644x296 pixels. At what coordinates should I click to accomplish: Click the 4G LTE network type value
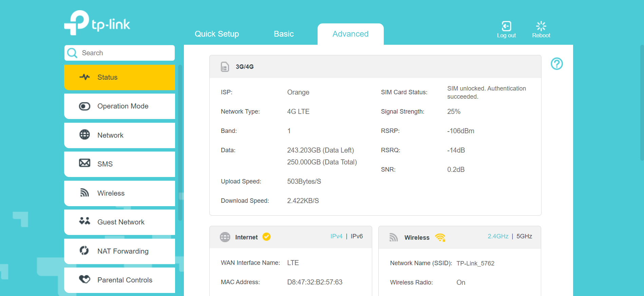coord(298,112)
